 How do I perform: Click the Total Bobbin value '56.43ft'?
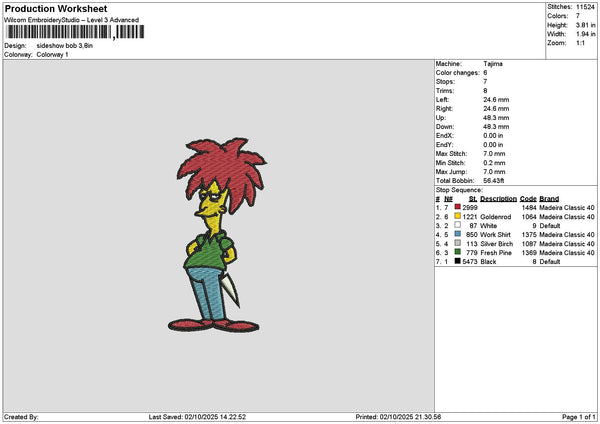pyautogui.click(x=494, y=181)
